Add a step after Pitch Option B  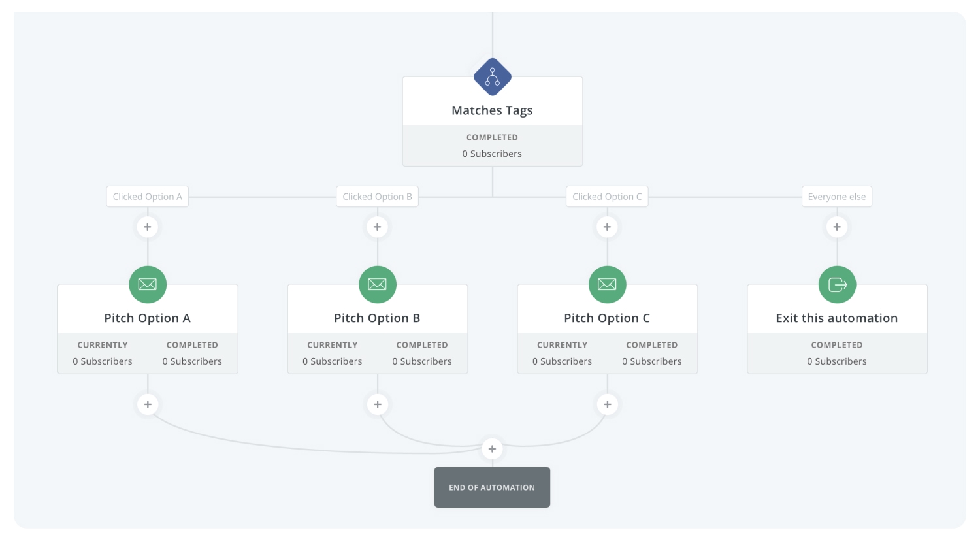click(x=378, y=404)
